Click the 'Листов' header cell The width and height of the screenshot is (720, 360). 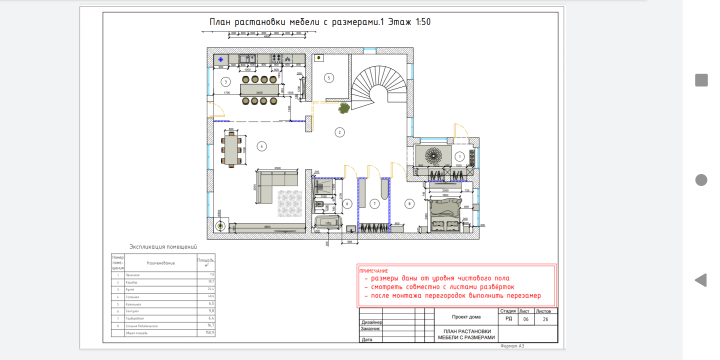pos(546,311)
